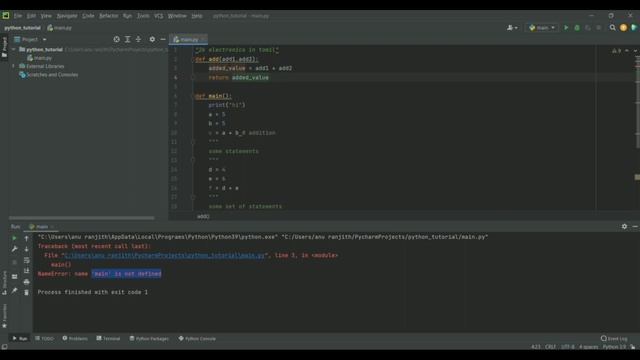Click Run with Coverage icon
This screenshot has height=360, width=640.
pos(588,28)
